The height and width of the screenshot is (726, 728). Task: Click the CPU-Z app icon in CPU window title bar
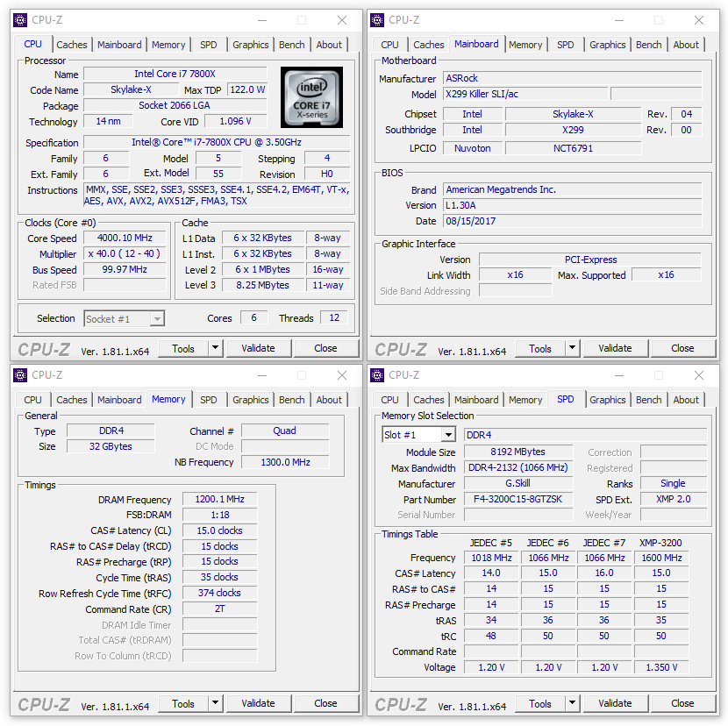click(20, 20)
